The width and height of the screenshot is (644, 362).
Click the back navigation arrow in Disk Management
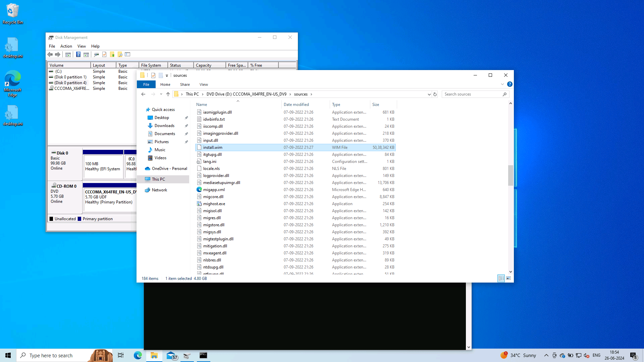tap(50, 55)
